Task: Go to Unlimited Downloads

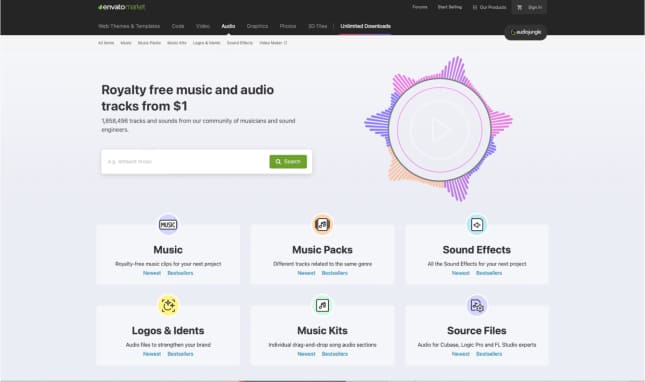Action: click(x=365, y=26)
